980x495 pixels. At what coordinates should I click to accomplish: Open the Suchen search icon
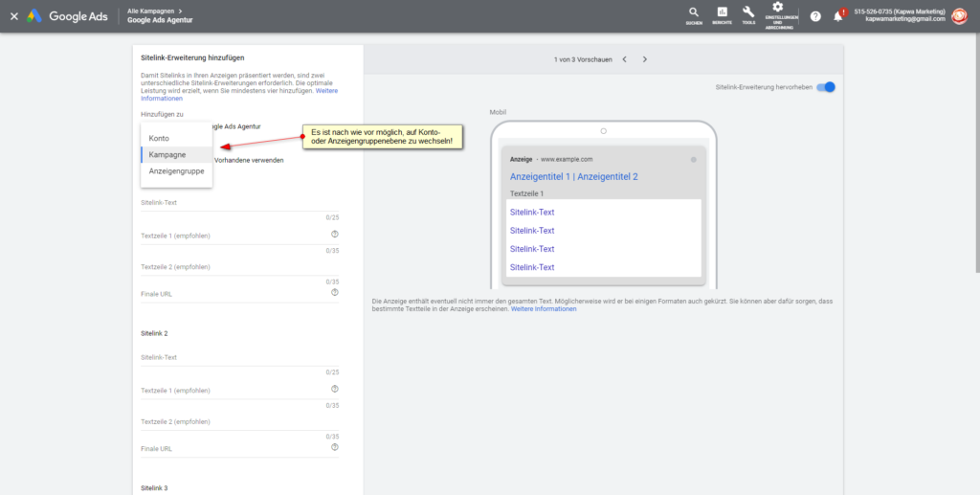[x=693, y=13]
